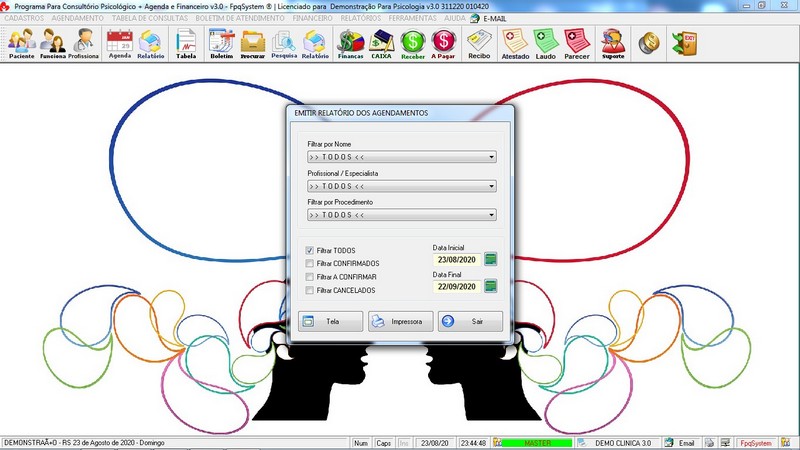Screen dimensions: 800x450
Task: Open the Recibo icon
Action: coord(479,44)
